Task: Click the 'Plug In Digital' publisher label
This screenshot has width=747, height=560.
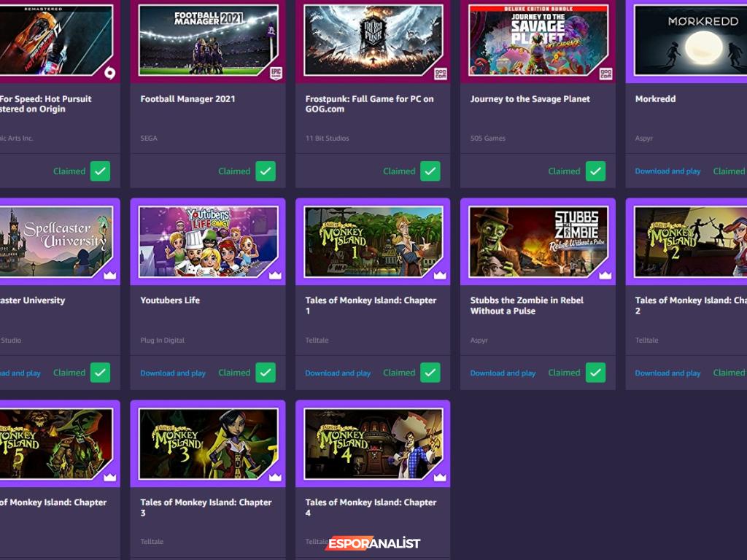Action: point(163,340)
